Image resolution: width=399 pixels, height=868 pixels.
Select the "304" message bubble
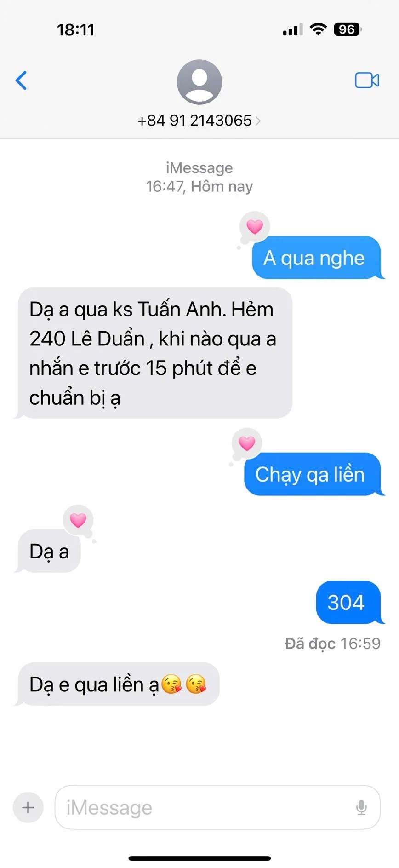point(348,603)
